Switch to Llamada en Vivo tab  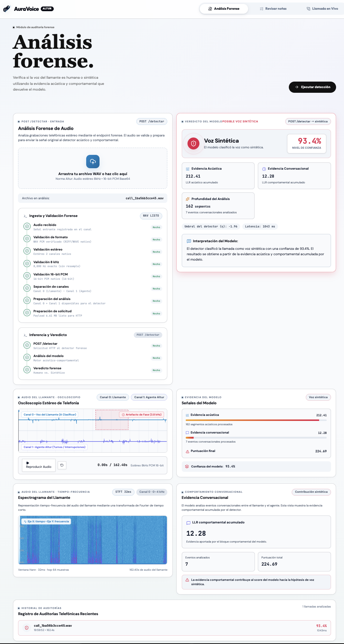click(x=322, y=9)
